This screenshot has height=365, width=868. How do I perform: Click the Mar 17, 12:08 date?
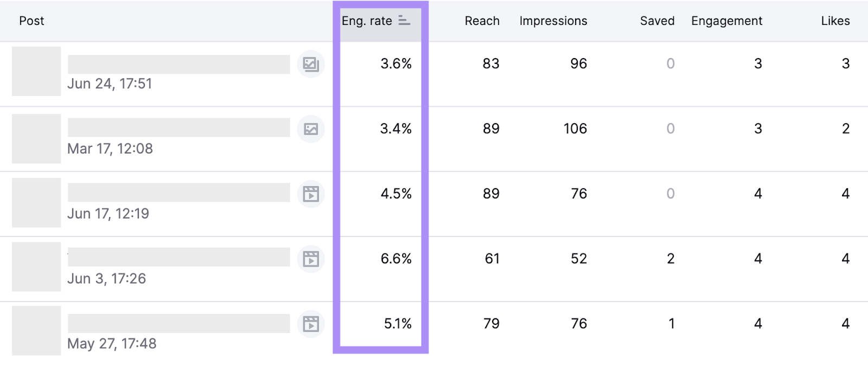[x=110, y=149]
